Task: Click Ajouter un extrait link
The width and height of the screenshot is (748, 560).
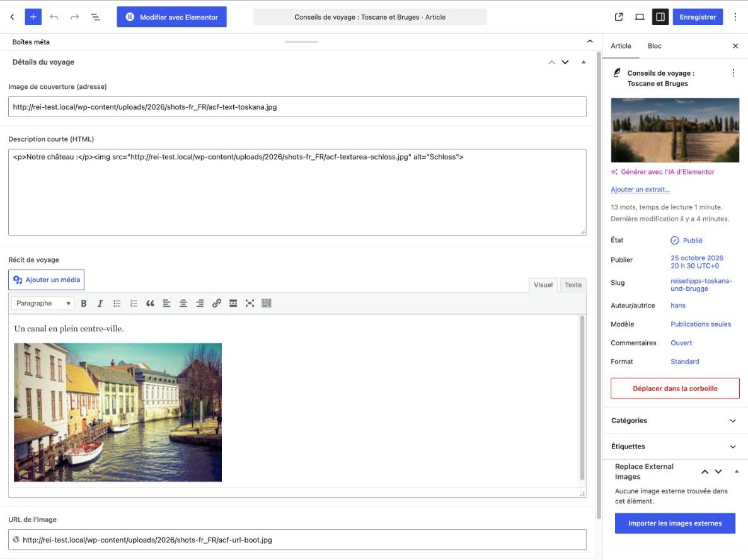Action: click(640, 190)
